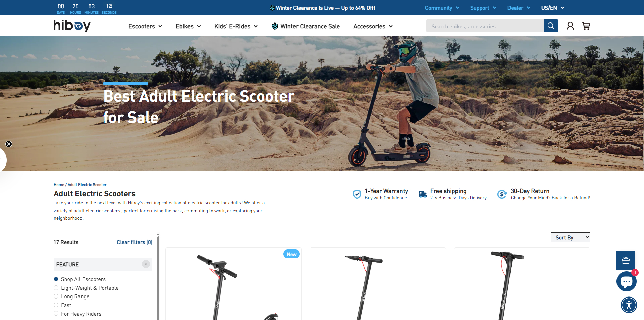Collapse the FEATURE filter section

coord(146,264)
